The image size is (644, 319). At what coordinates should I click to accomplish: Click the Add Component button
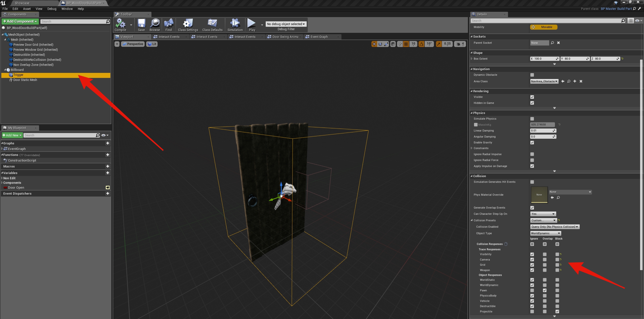click(20, 21)
